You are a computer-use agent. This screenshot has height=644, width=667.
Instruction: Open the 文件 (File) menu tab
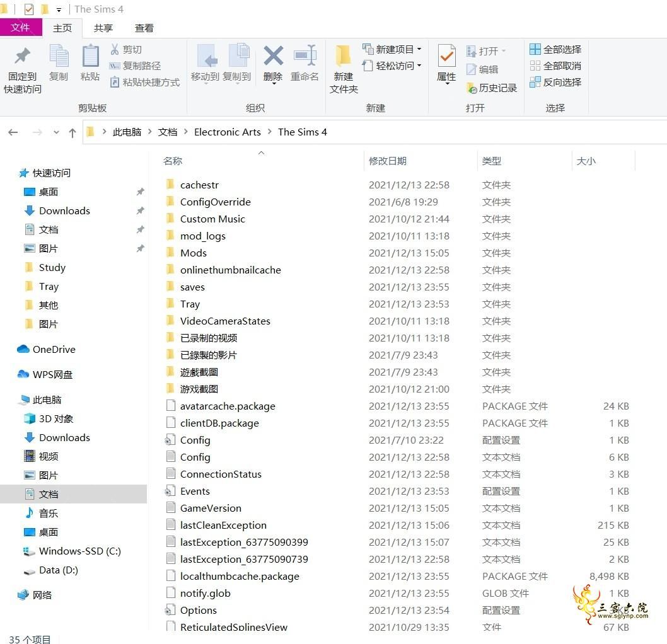(20, 28)
